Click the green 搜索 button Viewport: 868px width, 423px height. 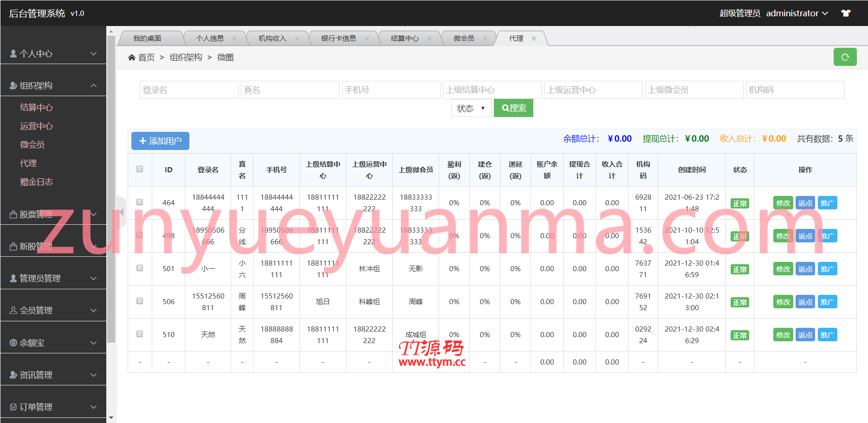513,108
